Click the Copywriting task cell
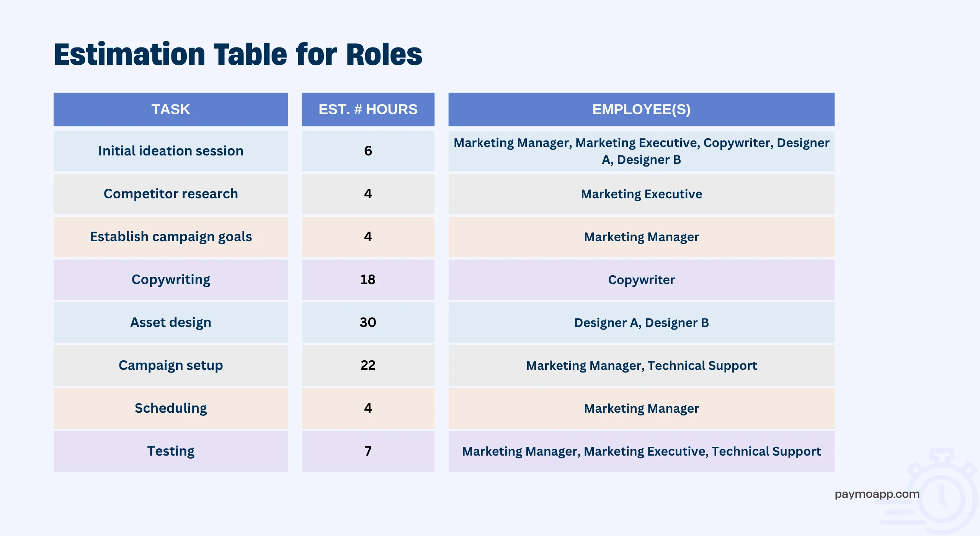The width and height of the screenshot is (980, 536). pyautogui.click(x=171, y=279)
